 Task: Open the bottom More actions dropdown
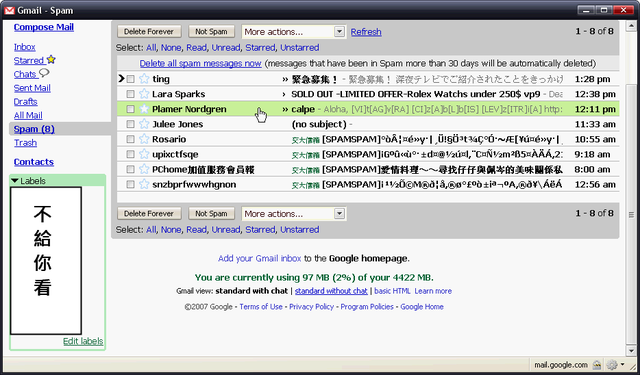tap(293, 214)
